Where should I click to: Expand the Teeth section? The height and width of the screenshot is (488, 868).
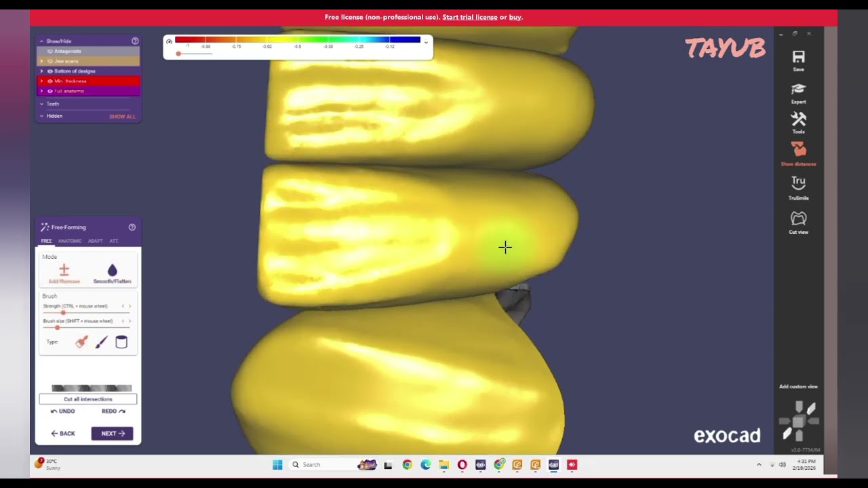coord(41,104)
